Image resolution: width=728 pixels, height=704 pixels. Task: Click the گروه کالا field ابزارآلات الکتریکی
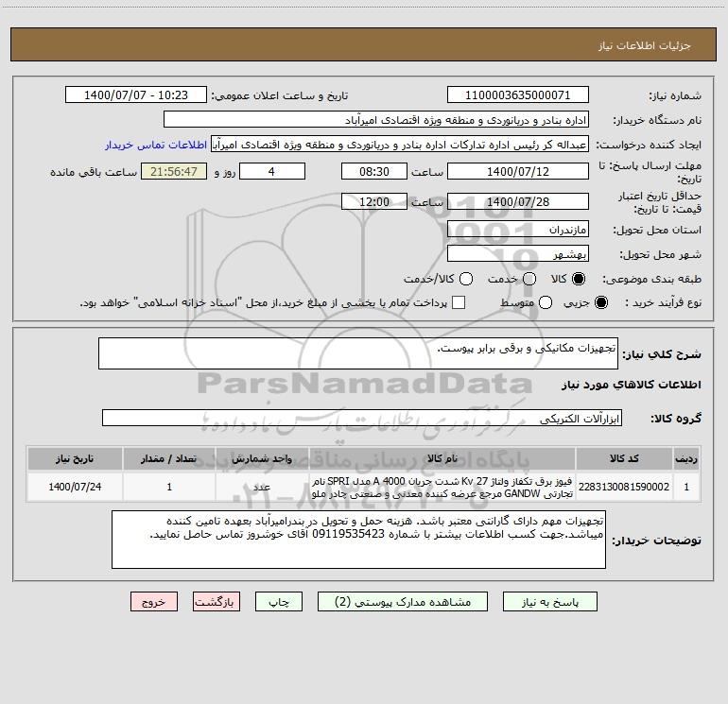362,418
